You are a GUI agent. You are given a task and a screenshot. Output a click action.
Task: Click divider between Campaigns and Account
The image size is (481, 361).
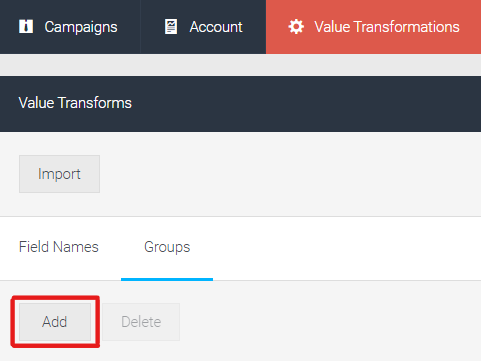[x=140, y=27]
